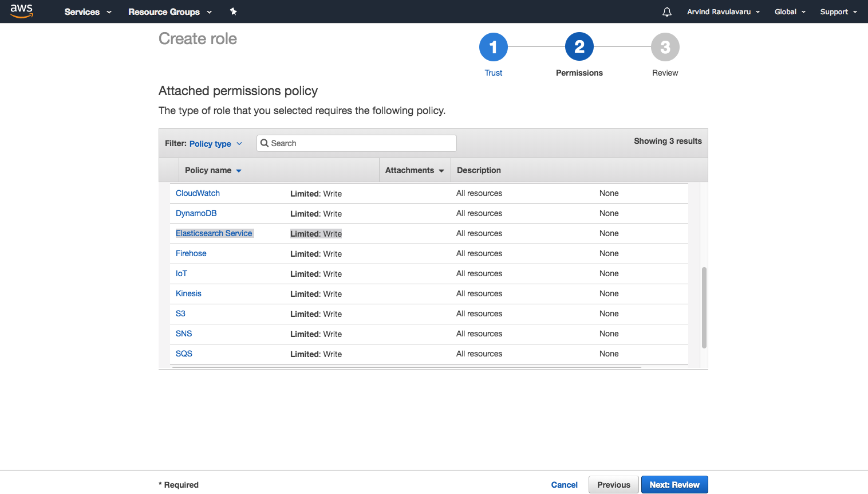The height and width of the screenshot is (494, 868).
Task: Open the Global region dropdown
Action: click(790, 11)
